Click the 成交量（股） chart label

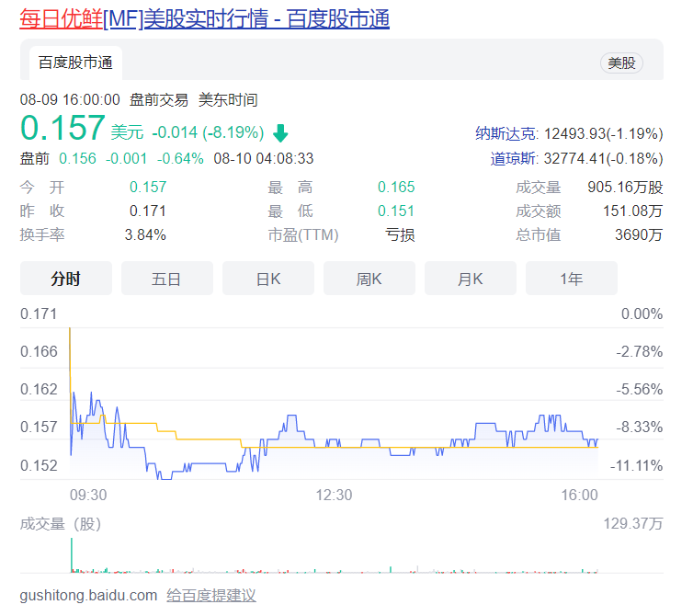(61, 524)
